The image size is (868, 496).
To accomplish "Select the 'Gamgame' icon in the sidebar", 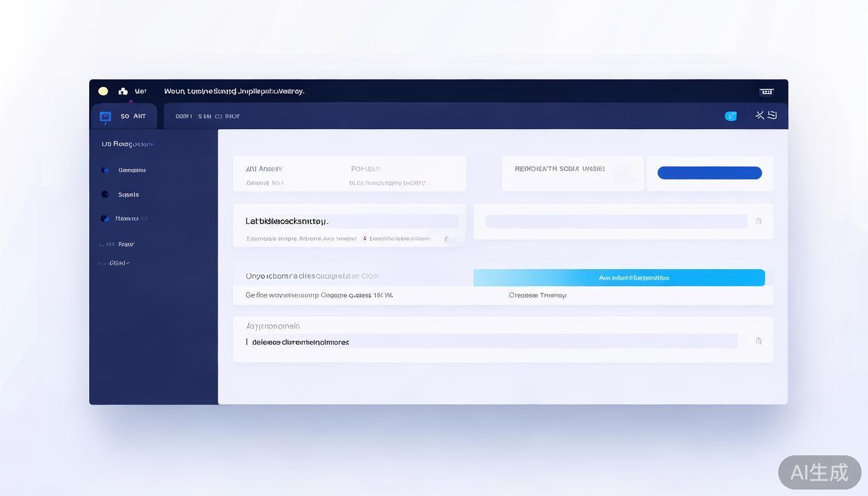I will click(105, 170).
